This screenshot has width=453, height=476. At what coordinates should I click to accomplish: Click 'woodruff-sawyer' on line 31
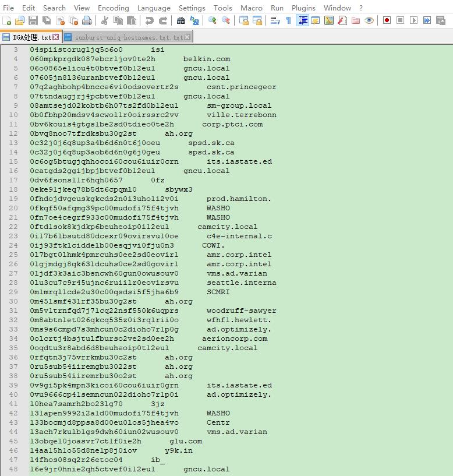(242, 311)
